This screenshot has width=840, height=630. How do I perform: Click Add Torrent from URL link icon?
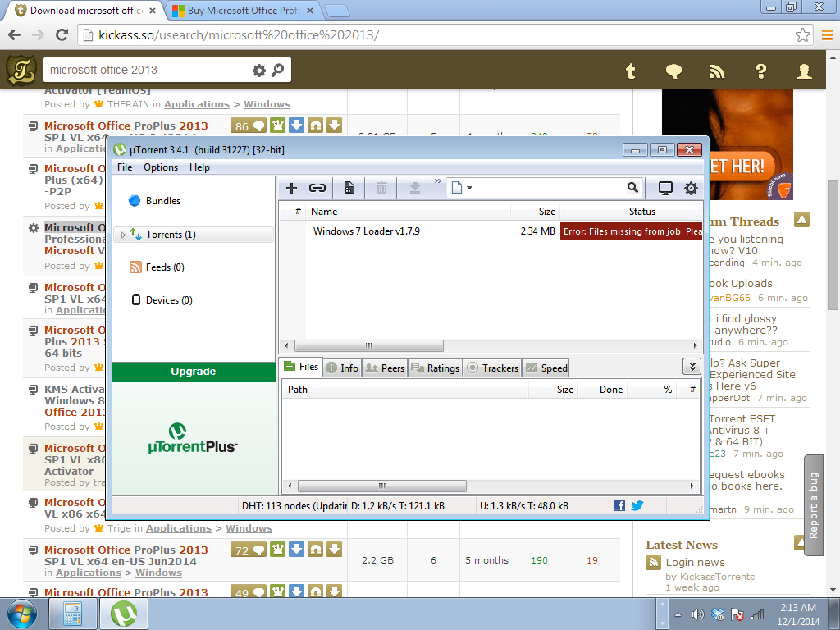[x=317, y=188]
